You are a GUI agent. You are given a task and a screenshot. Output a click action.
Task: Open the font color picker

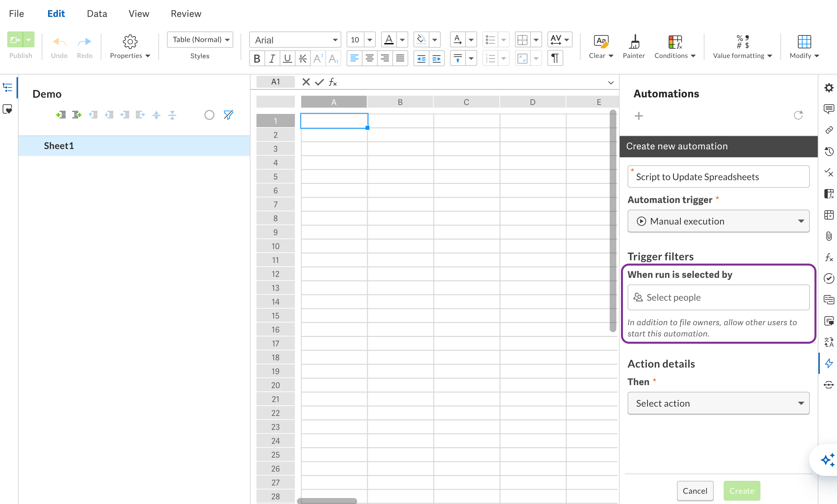point(389,40)
